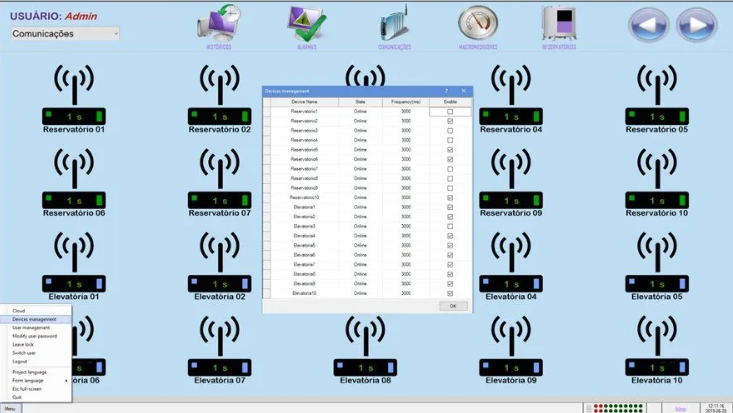Image resolution: width=733 pixels, height=413 pixels.
Task: Click the forward arrow navigation icon
Action: click(x=697, y=25)
